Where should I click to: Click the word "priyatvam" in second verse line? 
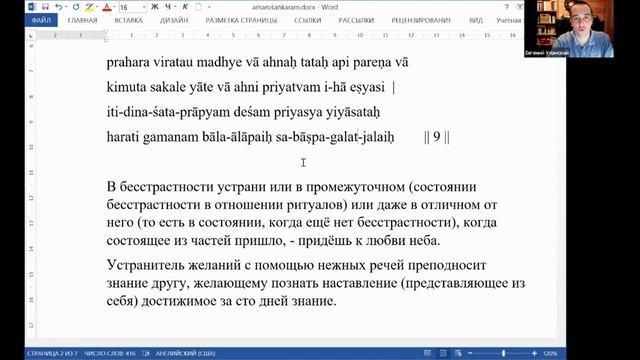pyautogui.click(x=291, y=87)
